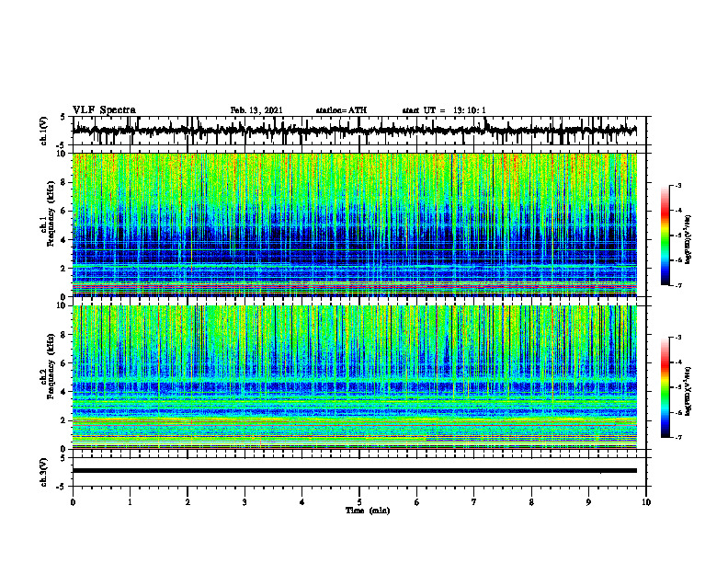Click the "-7" label on ch.1 color scale
The image size is (728, 563).
[678, 285]
